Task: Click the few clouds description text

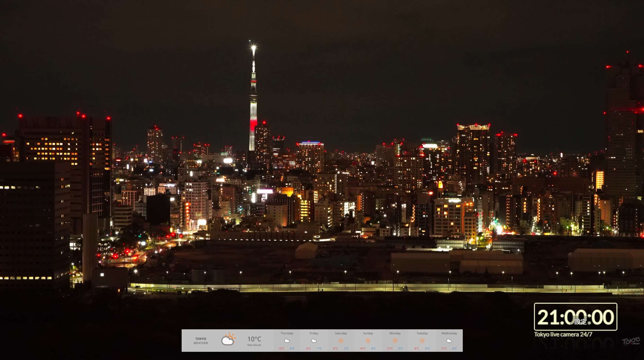Action: [254, 345]
